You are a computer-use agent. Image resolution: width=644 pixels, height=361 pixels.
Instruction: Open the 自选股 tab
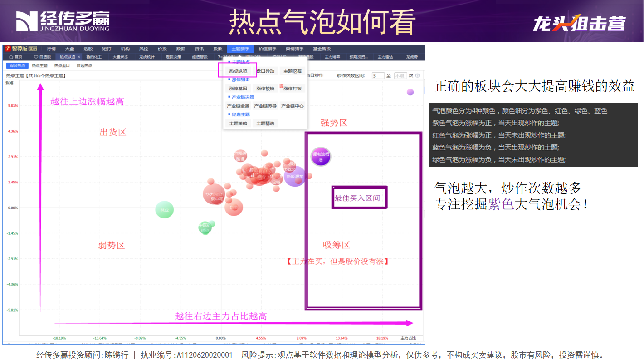coord(43,57)
